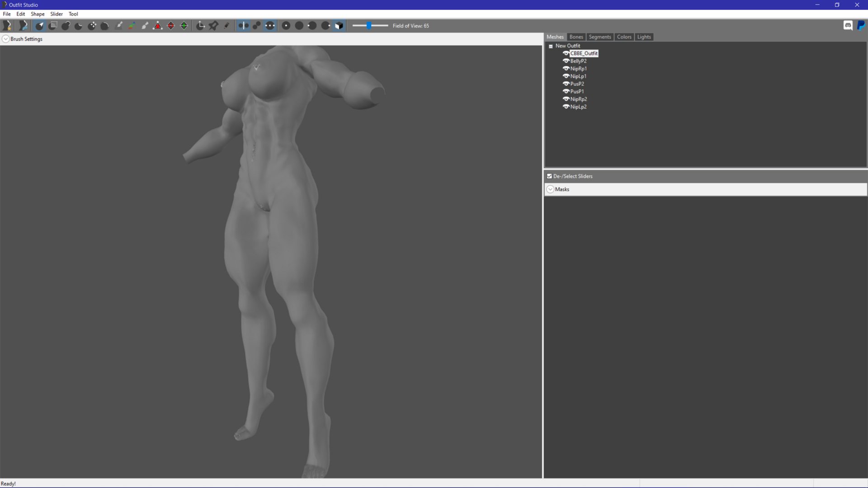
Task: Open the Shape menu
Action: pyautogui.click(x=38, y=14)
